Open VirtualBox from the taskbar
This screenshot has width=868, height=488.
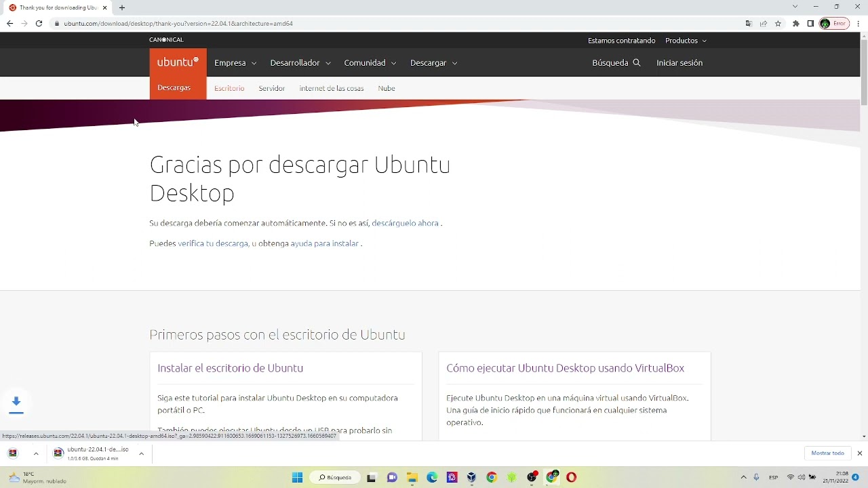[472, 477]
